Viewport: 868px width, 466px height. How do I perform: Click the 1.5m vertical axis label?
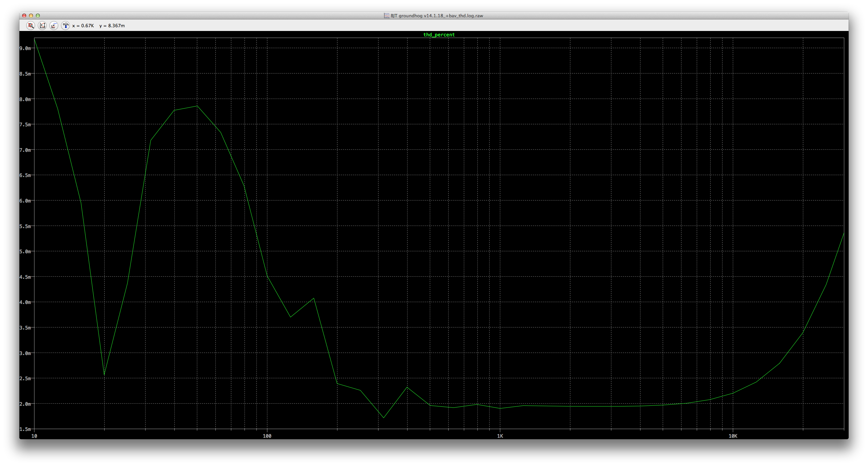click(x=25, y=429)
